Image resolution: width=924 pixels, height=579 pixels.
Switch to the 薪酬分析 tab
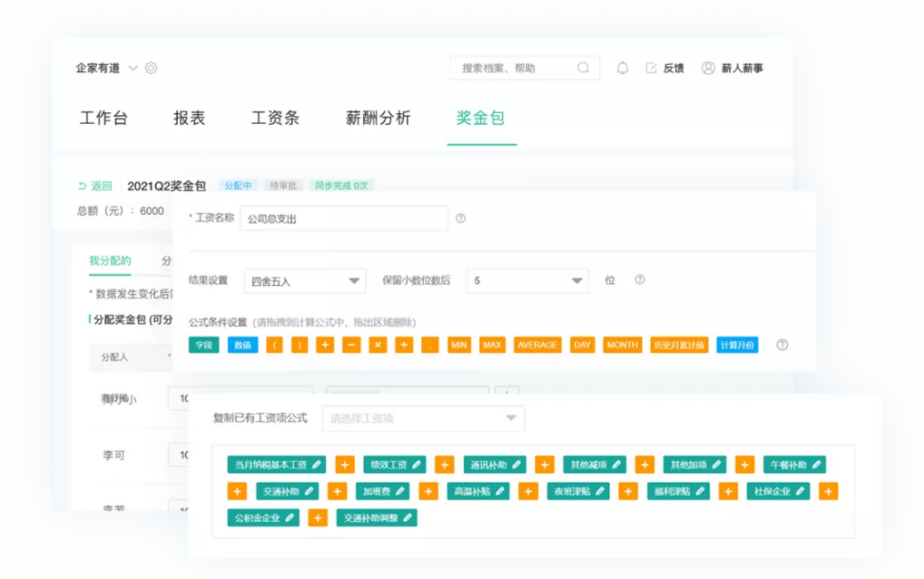tap(377, 118)
